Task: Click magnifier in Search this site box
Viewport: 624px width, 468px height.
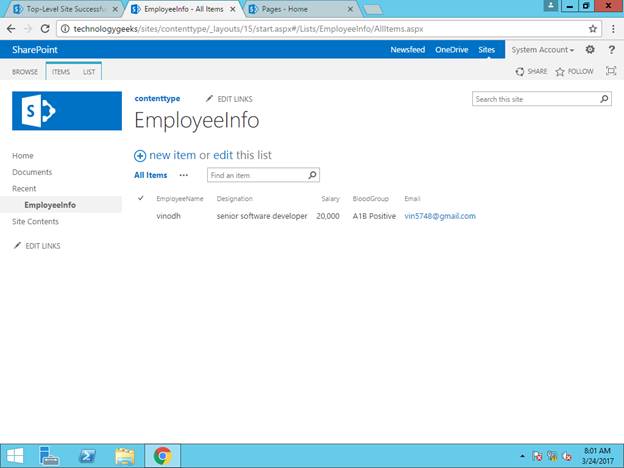Action: tap(604, 99)
